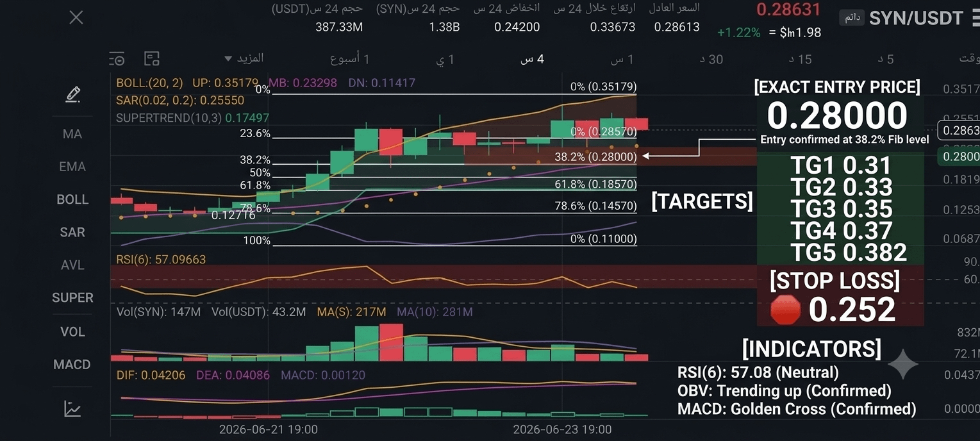Expand the المزيد timeframe dropdown
Viewport: 980px width, 441px height.
(244, 59)
